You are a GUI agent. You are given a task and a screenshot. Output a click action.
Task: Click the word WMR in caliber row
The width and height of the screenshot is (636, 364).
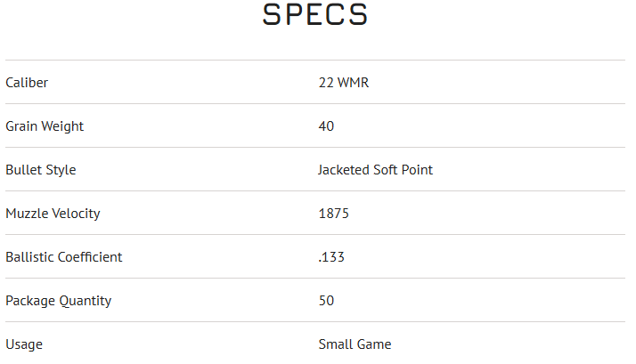(353, 83)
